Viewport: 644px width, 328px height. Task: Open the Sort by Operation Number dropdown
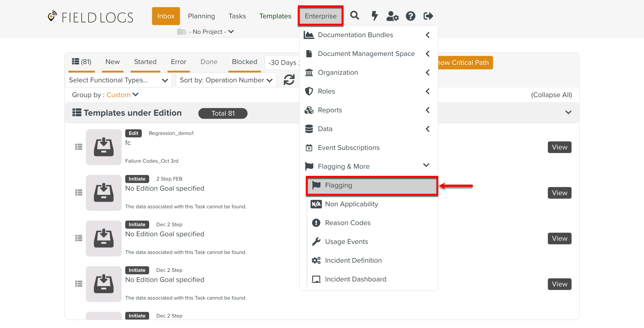coord(226,80)
